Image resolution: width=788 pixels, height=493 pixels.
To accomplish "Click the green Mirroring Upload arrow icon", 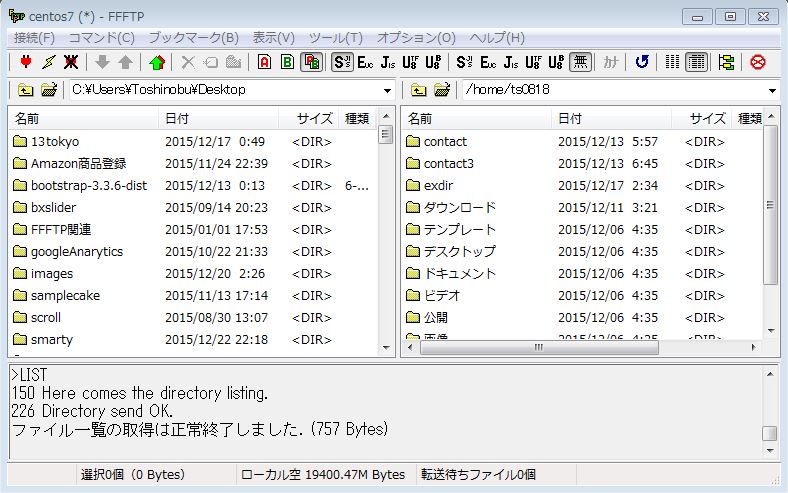I will click(x=157, y=62).
